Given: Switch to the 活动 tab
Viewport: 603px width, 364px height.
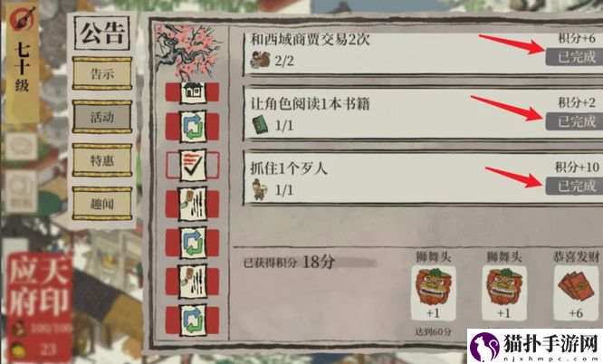Looking at the screenshot, I should click(102, 117).
